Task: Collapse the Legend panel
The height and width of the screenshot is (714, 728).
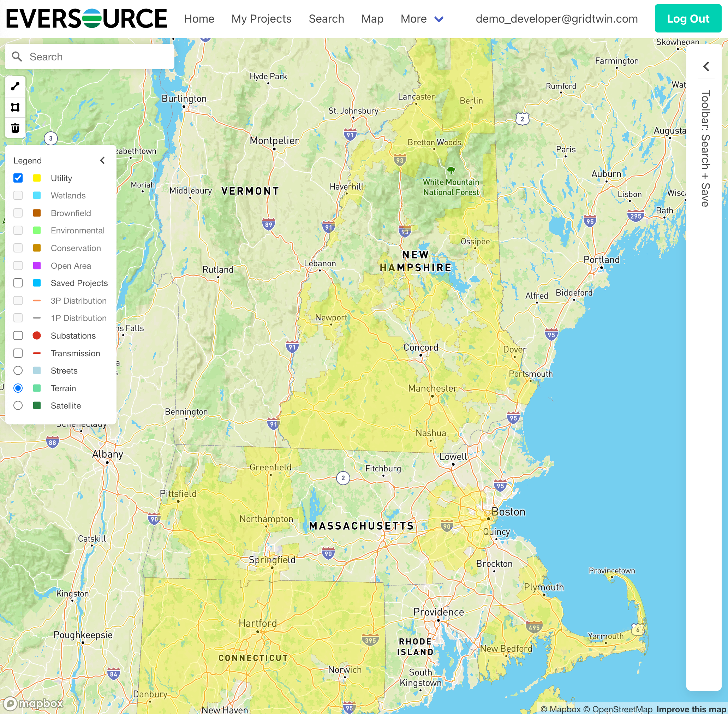Action: click(102, 161)
